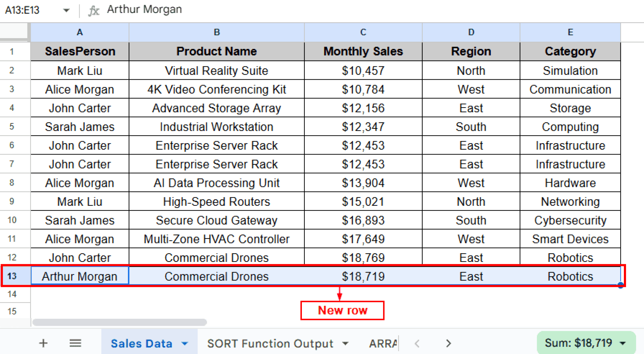Open the partially visible ARRA sheet tab
Viewport: 644px width, 354px height.
pos(381,343)
